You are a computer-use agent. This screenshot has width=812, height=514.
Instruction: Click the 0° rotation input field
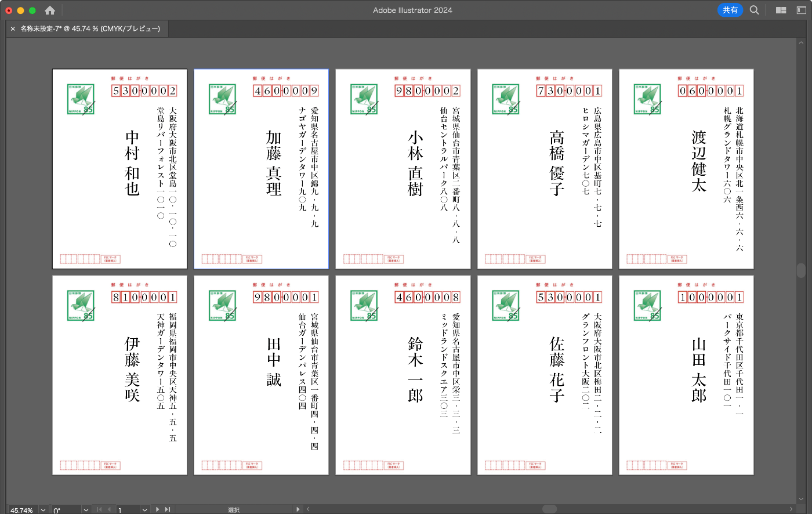(x=66, y=510)
